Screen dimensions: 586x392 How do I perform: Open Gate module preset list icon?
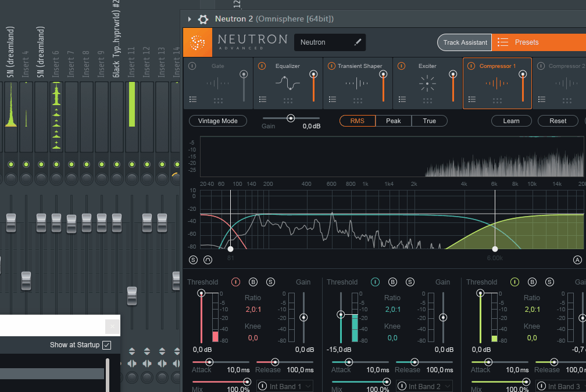[x=193, y=99]
